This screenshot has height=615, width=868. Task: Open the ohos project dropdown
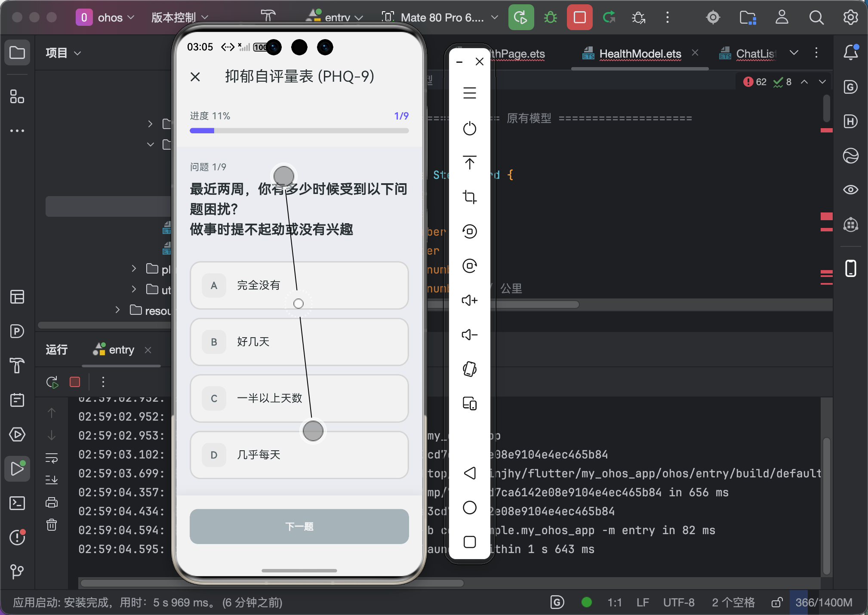(105, 18)
